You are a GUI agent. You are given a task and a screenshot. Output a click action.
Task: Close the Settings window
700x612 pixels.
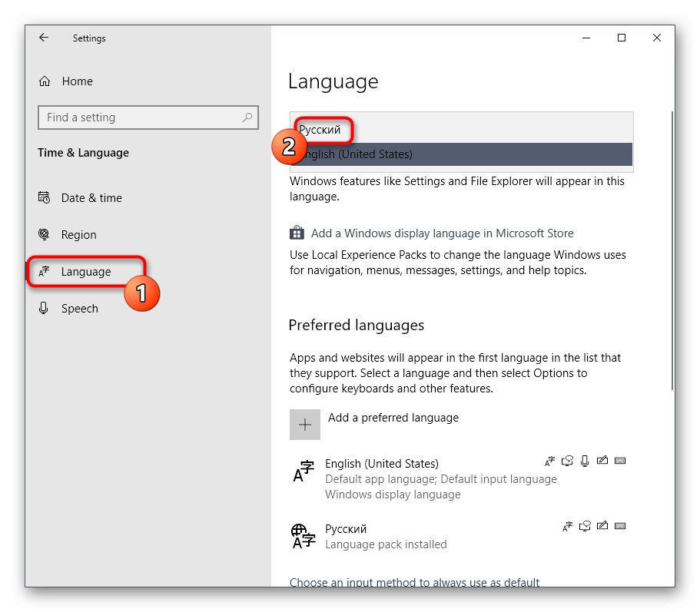tap(657, 38)
